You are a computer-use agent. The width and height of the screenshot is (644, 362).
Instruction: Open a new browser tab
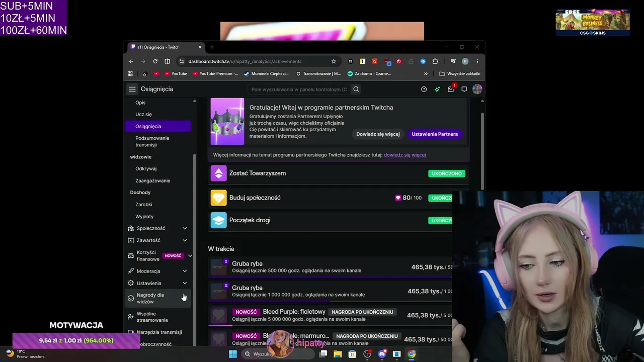[x=212, y=47]
